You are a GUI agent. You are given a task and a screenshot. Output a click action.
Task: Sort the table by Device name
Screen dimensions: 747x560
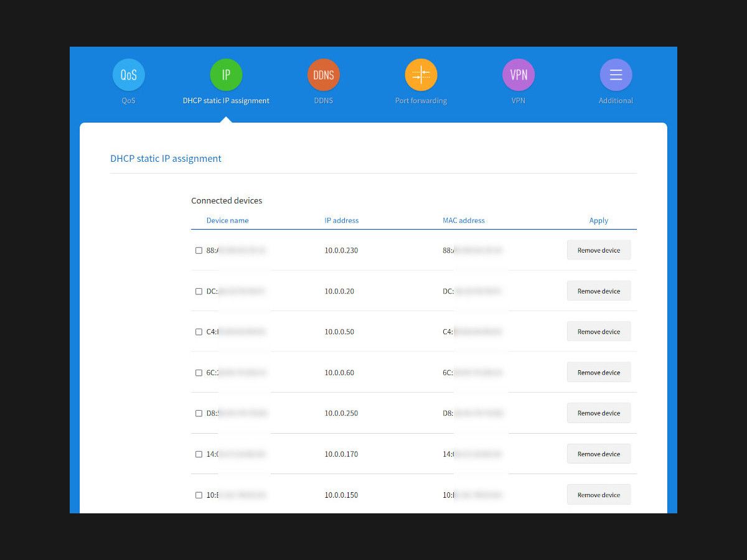click(x=228, y=220)
